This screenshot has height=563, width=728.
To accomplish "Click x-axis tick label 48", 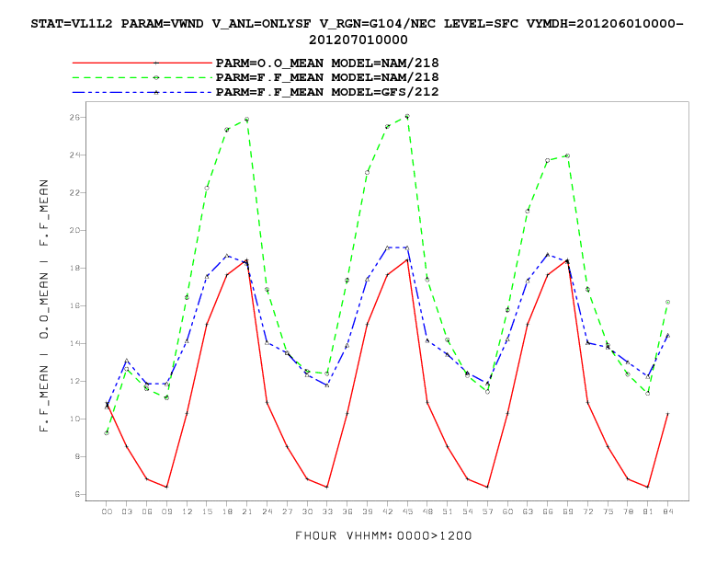I will pyautogui.click(x=427, y=511).
